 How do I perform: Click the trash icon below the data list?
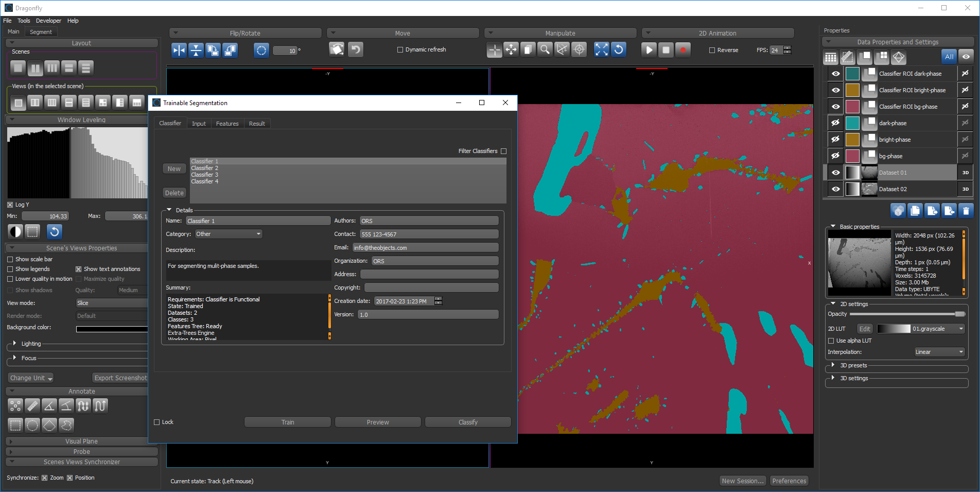point(966,211)
